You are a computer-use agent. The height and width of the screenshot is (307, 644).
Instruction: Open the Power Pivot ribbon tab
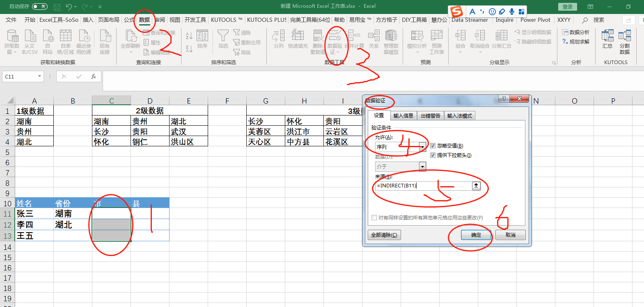535,20
